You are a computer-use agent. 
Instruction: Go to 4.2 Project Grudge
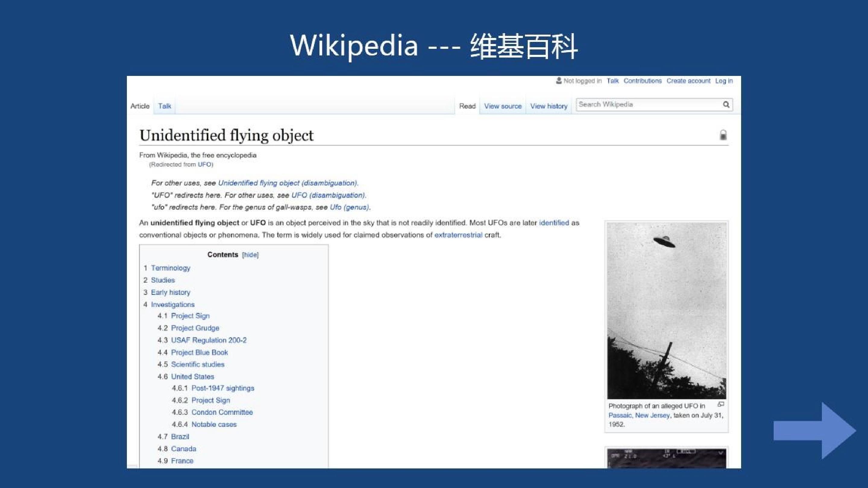pyautogui.click(x=195, y=328)
